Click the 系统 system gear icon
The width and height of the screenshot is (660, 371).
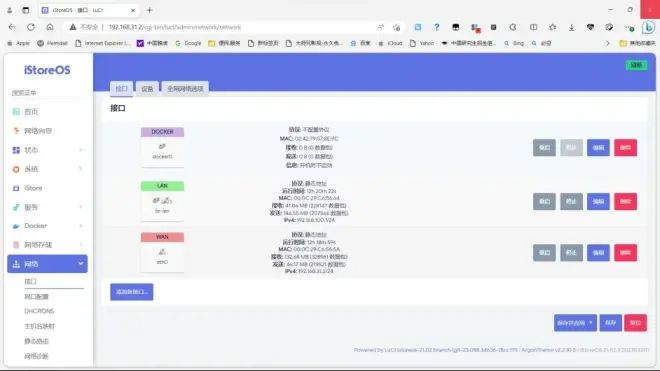[x=16, y=169]
